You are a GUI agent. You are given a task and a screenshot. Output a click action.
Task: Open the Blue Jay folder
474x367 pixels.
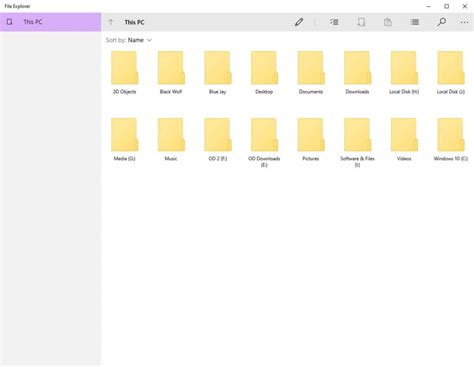(218, 73)
